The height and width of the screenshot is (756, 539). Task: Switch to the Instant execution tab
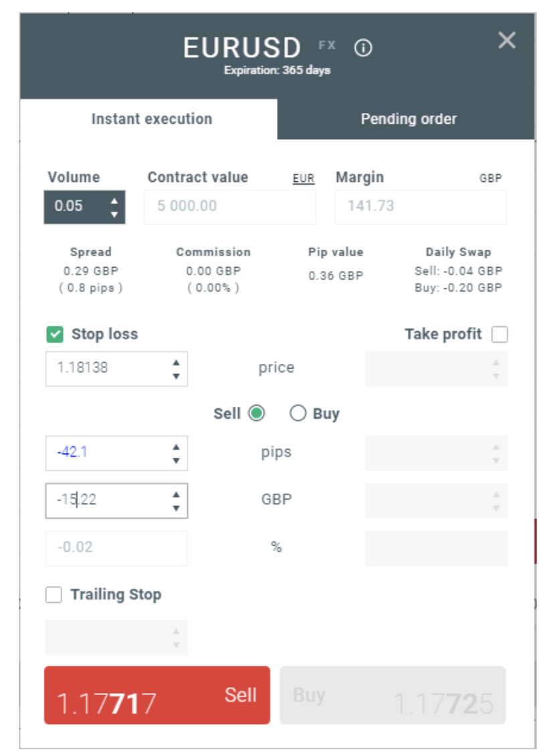pos(151,119)
